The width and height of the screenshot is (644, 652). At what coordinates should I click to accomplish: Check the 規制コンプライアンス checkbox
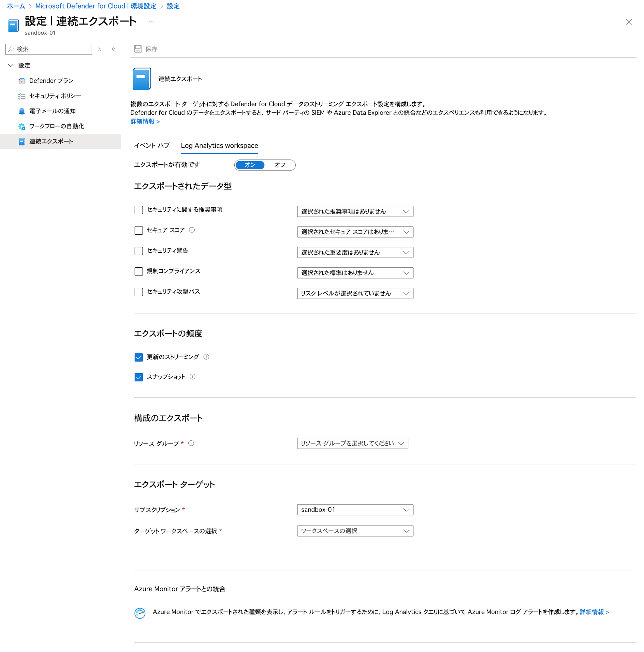(x=139, y=272)
